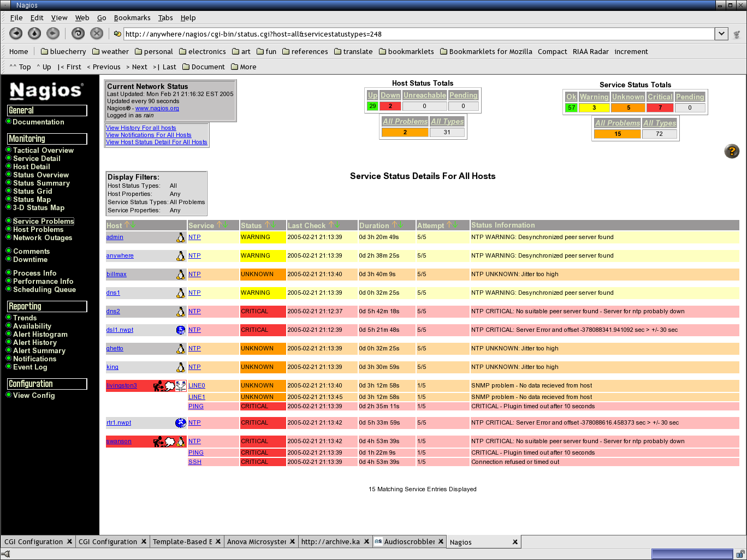Expand the weather bookmarks folder
The width and height of the screenshot is (747, 560).
[x=110, y=51]
